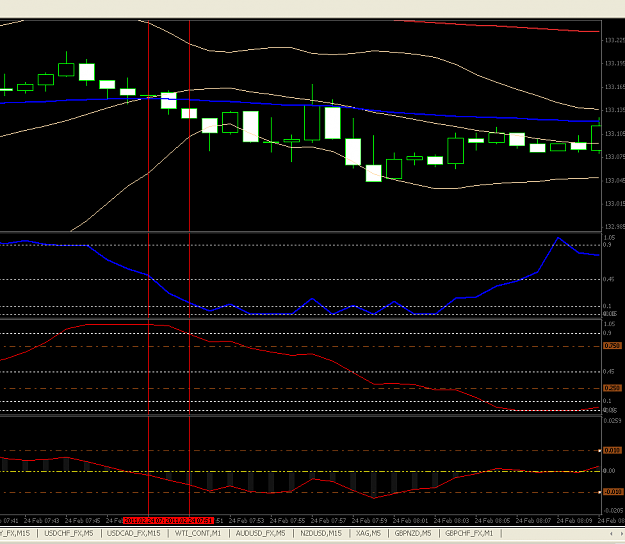
Task: Select the red trend line at top right
Action: pos(498,26)
